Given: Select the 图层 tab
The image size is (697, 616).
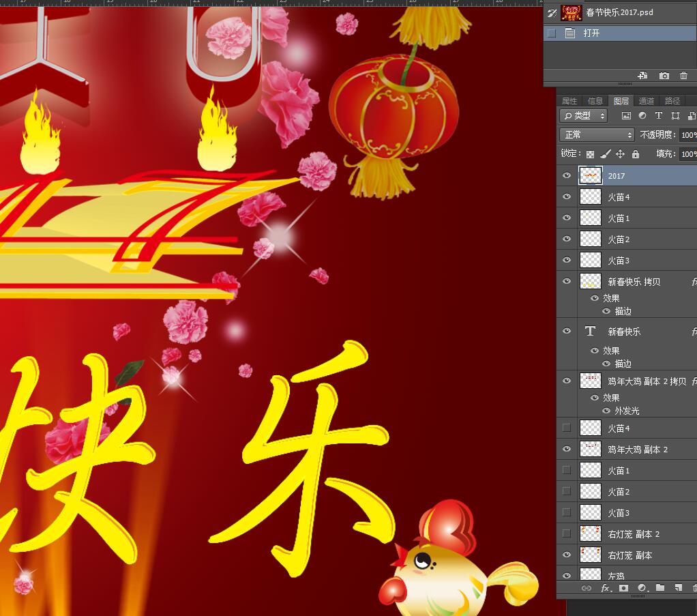Looking at the screenshot, I should pos(621,101).
